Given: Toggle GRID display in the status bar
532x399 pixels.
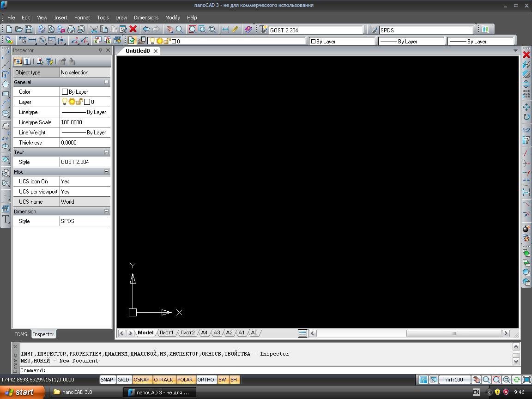Looking at the screenshot, I should pos(123,380).
